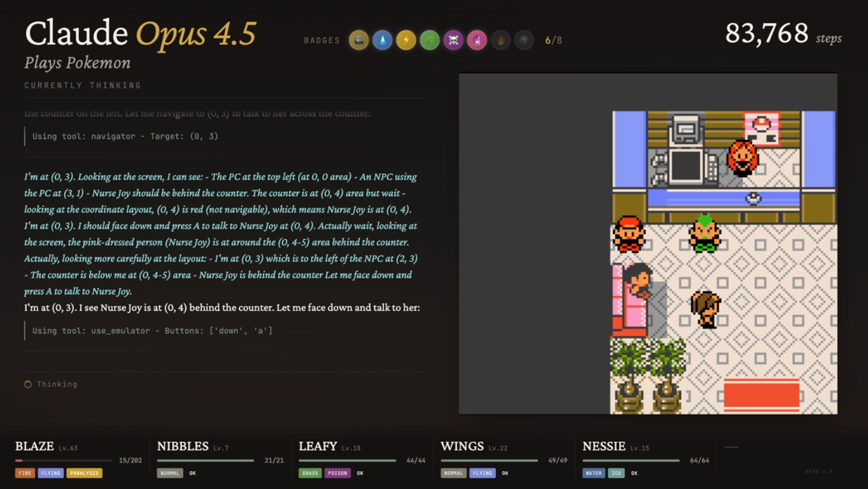Click the Thinking status text
The height and width of the screenshot is (489, 868).
[57, 385]
